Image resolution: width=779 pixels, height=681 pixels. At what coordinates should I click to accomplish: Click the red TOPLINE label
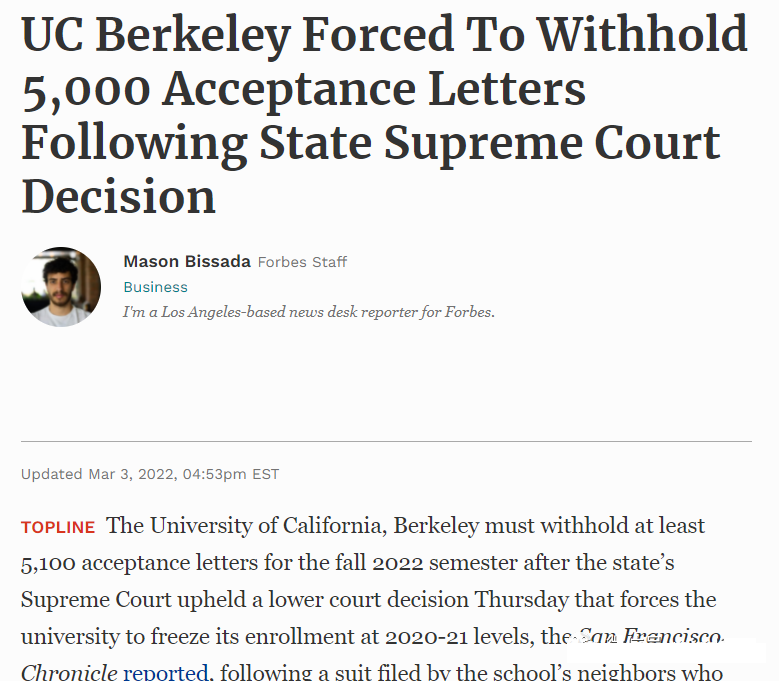coord(58,527)
